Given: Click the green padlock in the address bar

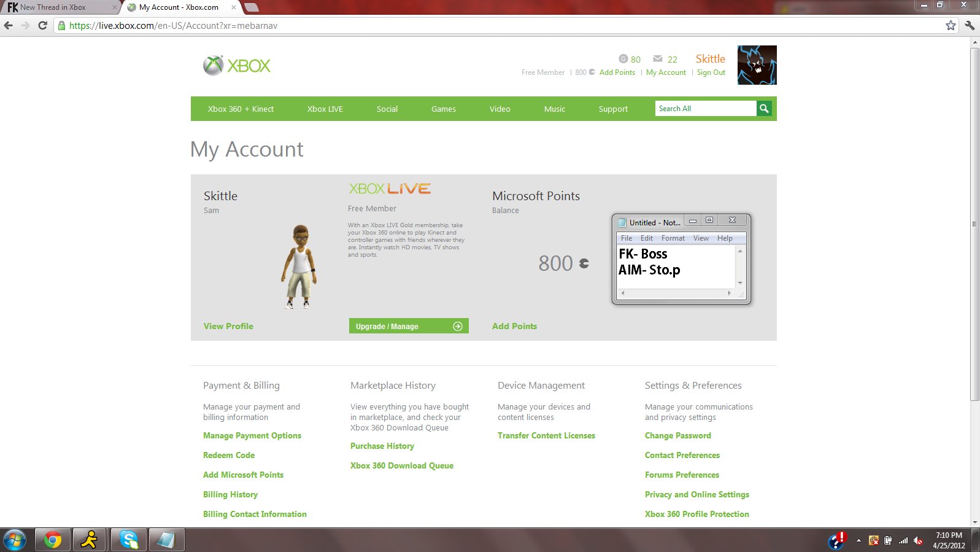Looking at the screenshot, I should click(61, 26).
